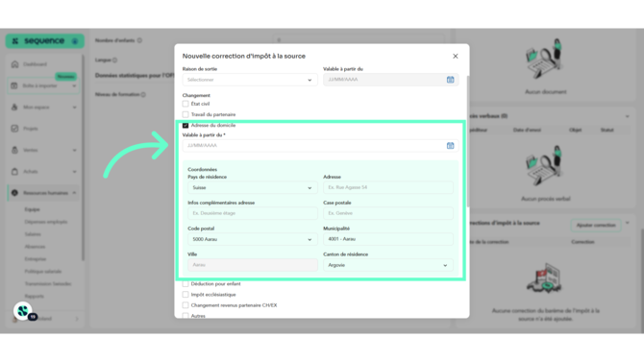Click the Sequence logo in sidebar
This screenshot has height=362, width=644.
[44, 41]
